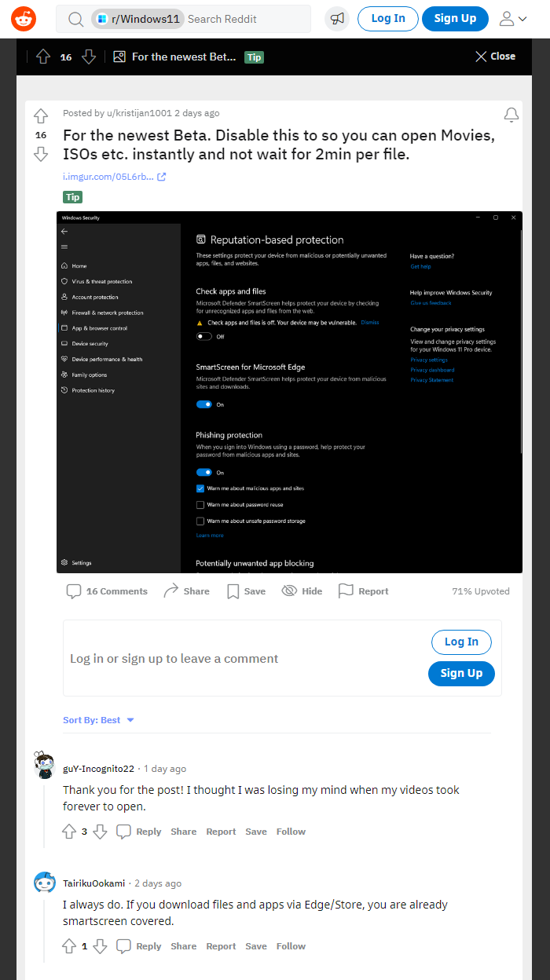Select Virus & threat protection menu item
This screenshot has width=550, height=980.
pyautogui.click(x=102, y=281)
